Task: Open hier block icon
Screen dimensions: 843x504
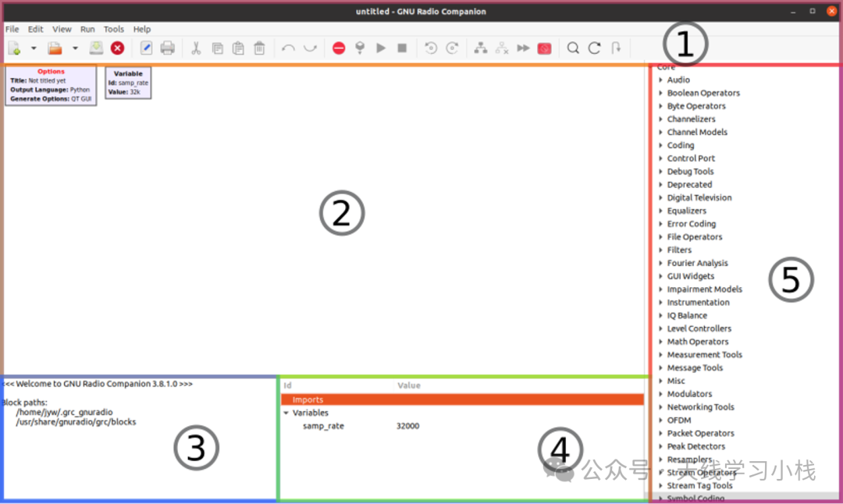Action: click(616, 48)
